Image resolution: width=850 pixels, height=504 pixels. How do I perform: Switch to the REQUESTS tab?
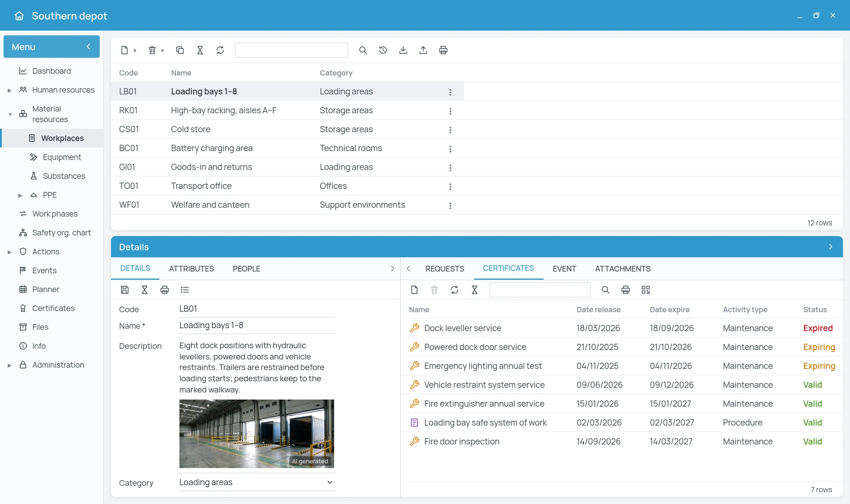(x=445, y=268)
